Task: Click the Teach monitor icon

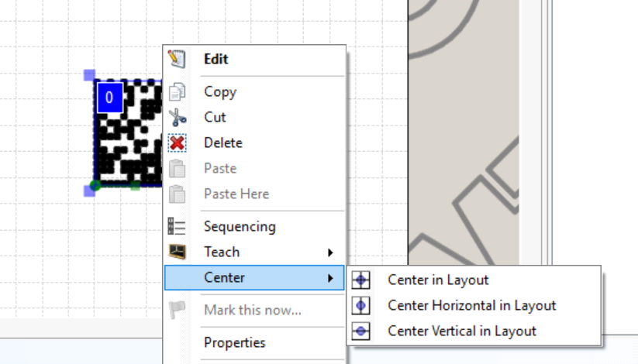Action: tap(177, 252)
